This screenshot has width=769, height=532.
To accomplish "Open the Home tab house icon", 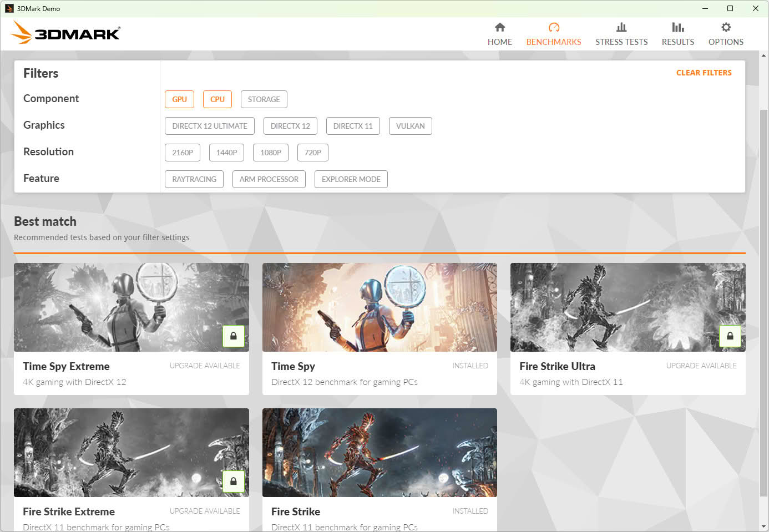I will point(499,27).
